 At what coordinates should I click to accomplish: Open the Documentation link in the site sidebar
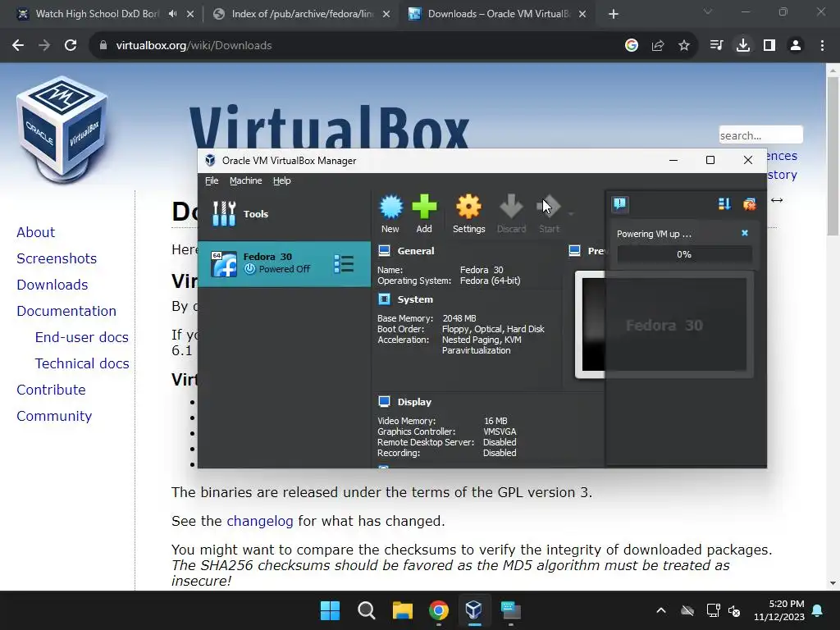pos(66,311)
